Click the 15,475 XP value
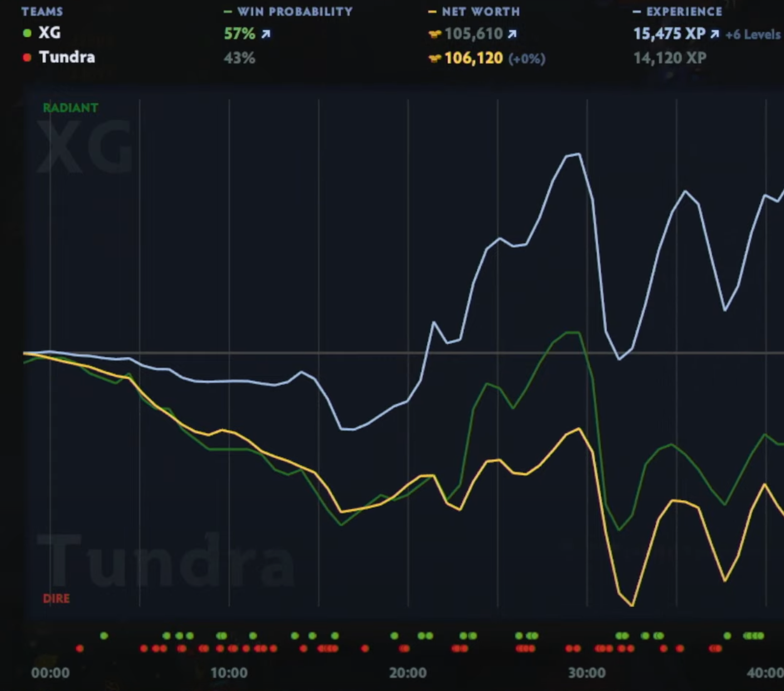 (x=669, y=34)
